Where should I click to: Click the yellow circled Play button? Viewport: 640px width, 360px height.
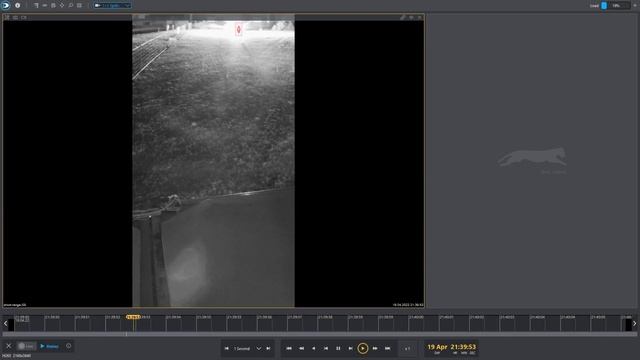[x=362, y=348]
